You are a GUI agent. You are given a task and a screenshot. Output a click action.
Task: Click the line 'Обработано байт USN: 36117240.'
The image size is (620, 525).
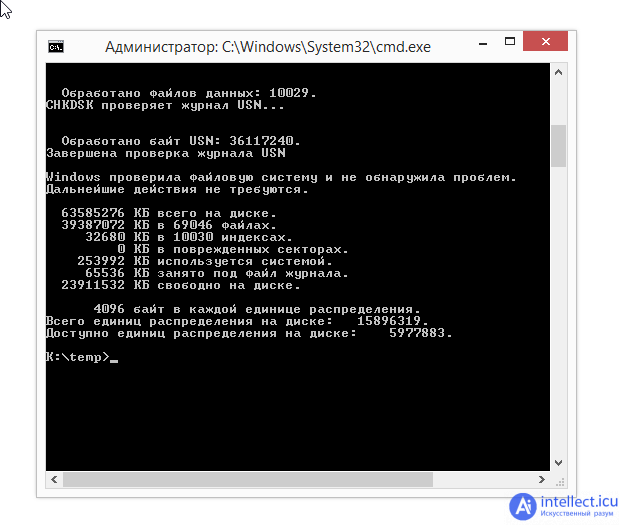(181, 141)
